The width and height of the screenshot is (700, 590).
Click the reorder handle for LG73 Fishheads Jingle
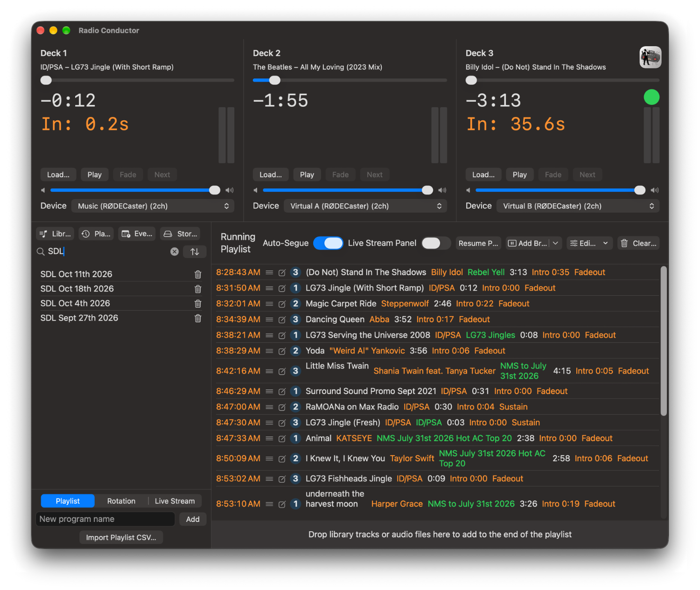click(269, 479)
